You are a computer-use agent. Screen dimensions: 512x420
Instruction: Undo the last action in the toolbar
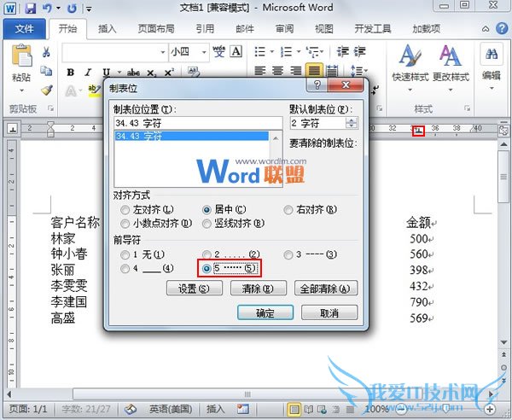47,9
